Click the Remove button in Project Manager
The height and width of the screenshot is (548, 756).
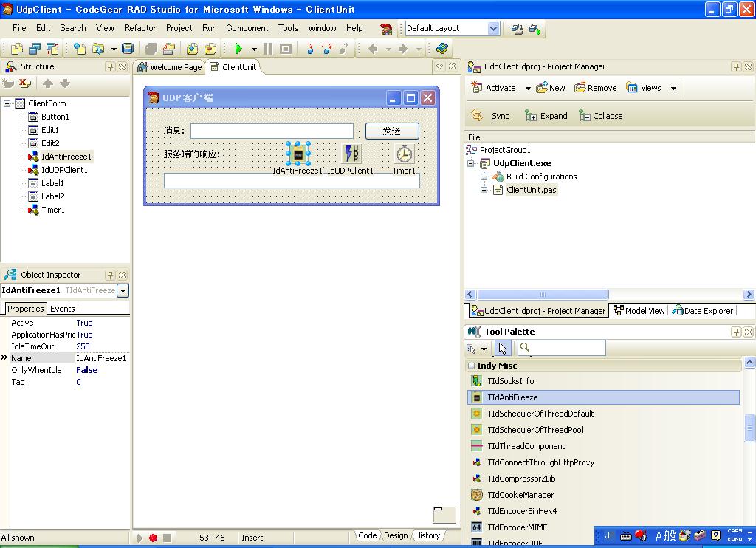coord(596,88)
